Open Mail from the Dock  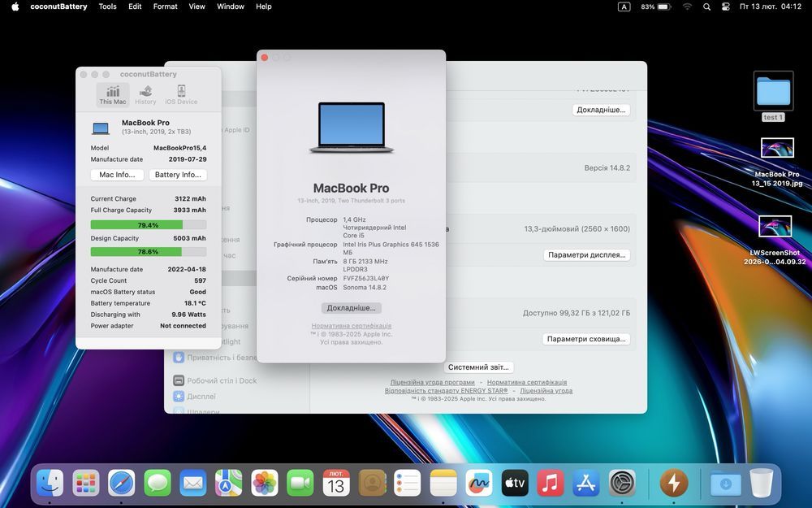coord(192,483)
